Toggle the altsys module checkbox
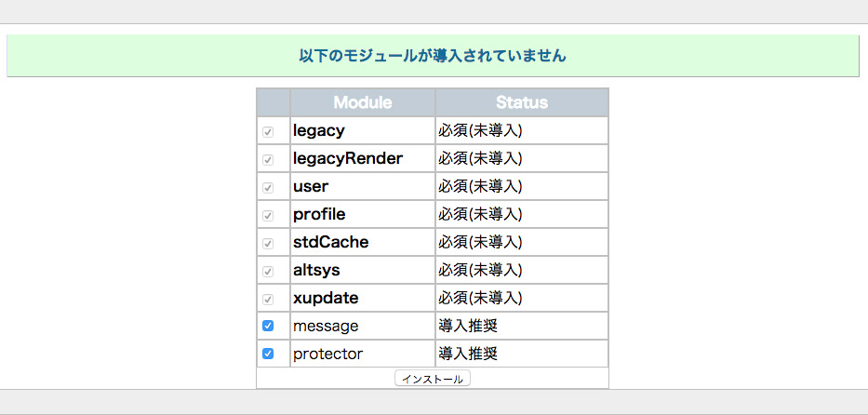Screen dimensions: 868x415 click(x=268, y=271)
